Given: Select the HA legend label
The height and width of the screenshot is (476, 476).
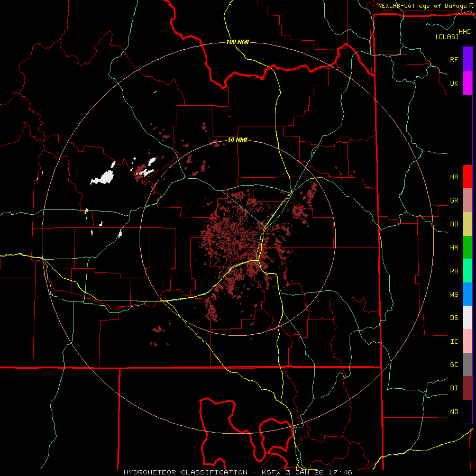Looking at the screenshot, I should [x=454, y=177].
